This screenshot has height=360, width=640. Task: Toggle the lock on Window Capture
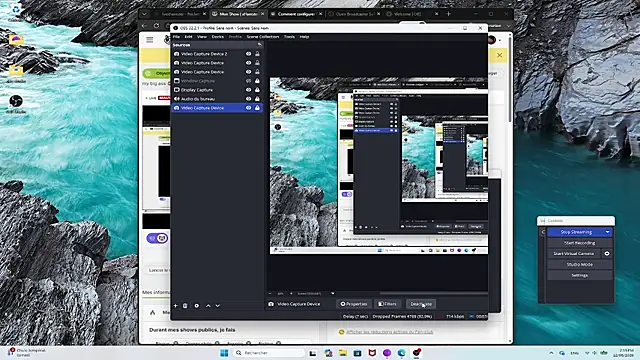257,81
